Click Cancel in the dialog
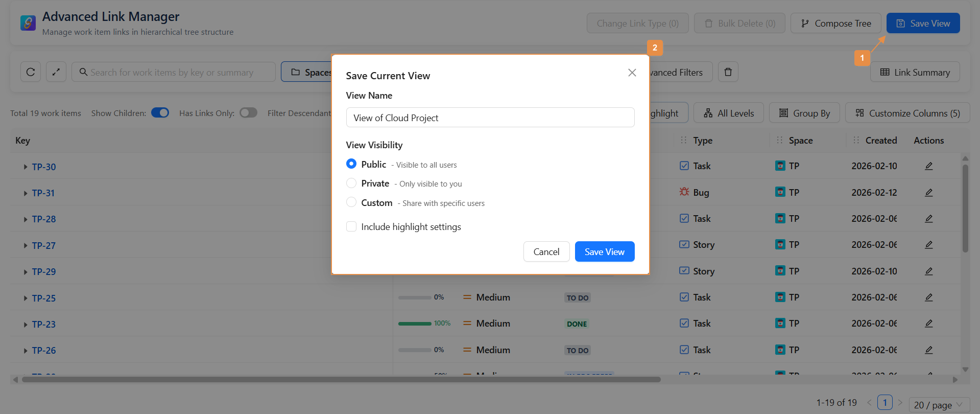Screen dimensions: 980x414 point(546,251)
